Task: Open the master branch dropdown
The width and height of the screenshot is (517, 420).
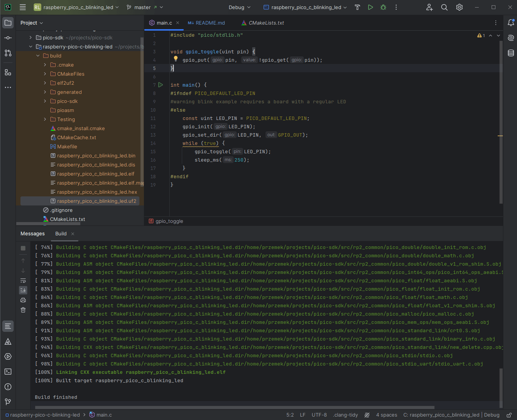Action: (x=145, y=7)
